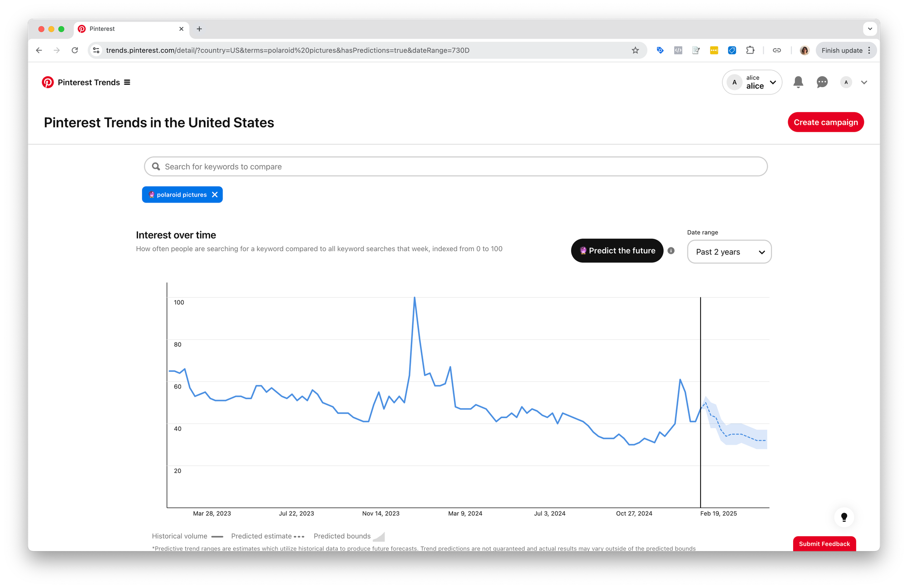This screenshot has width=908, height=588.
Task: Reload the page
Action: pyautogui.click(x=75, y=50)
